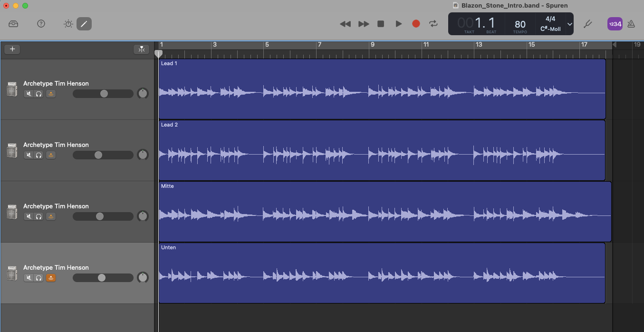Screen dimensions: 644x332
Task: Toggle input monitoring on Mitte track
Action: pyautogui.click(x=51, y=216)
